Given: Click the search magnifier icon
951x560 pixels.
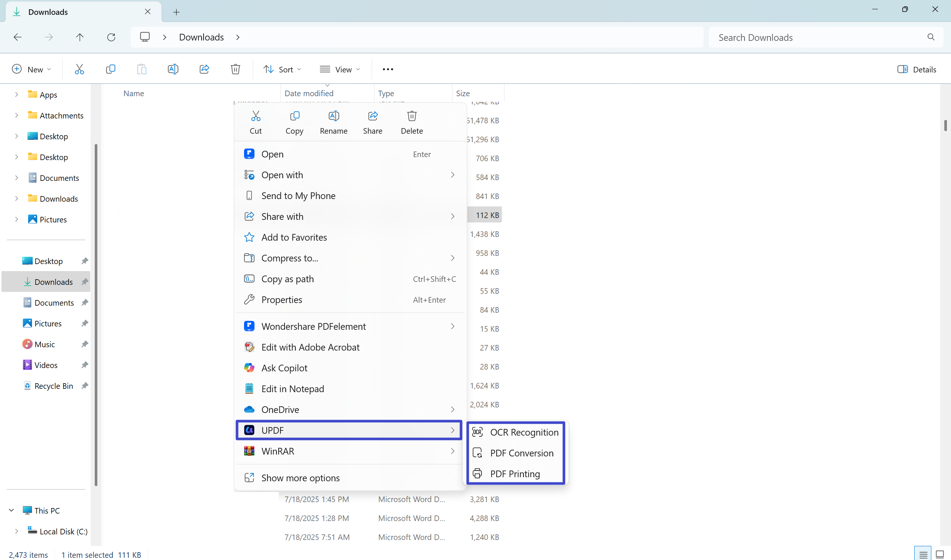Looking at the screenshot, I should (931, 37).
